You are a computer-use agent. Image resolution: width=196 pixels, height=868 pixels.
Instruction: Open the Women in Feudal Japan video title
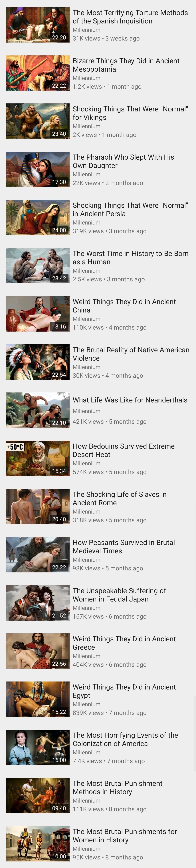point(119,595)
